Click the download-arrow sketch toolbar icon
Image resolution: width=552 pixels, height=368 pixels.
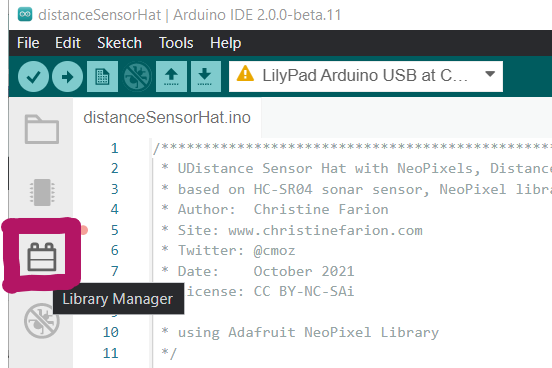tap(206, 76)
